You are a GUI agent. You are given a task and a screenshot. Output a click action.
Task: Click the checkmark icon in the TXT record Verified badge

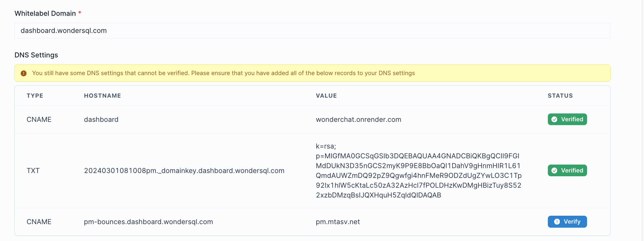pos(554,171)
